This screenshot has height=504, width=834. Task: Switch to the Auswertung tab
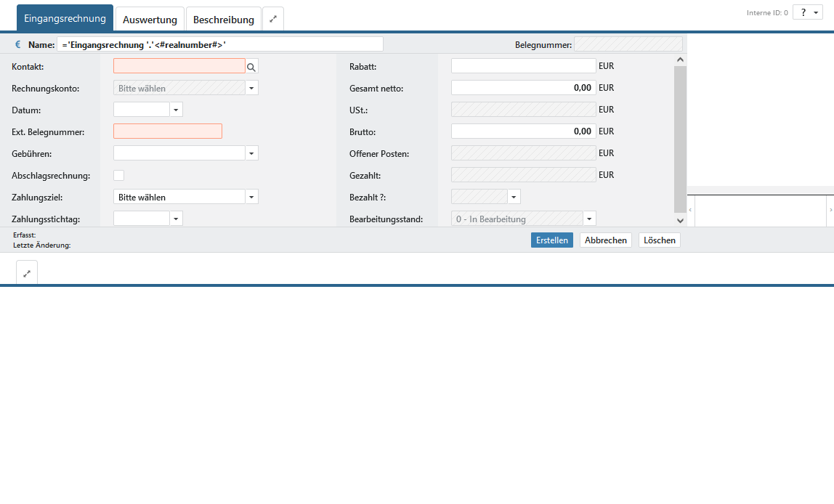click(150, 20)
